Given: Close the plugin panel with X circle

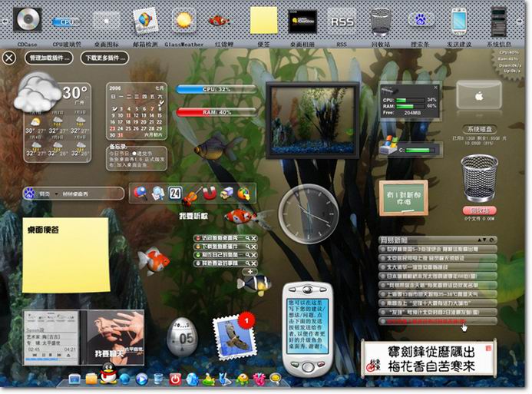Looking at the screenshot, I should (9, 58).
